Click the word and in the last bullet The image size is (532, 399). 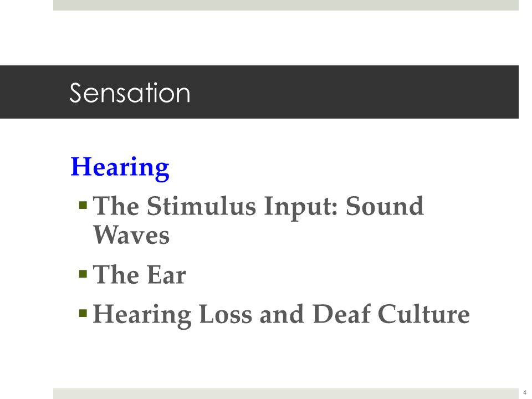tap(282, 314)
